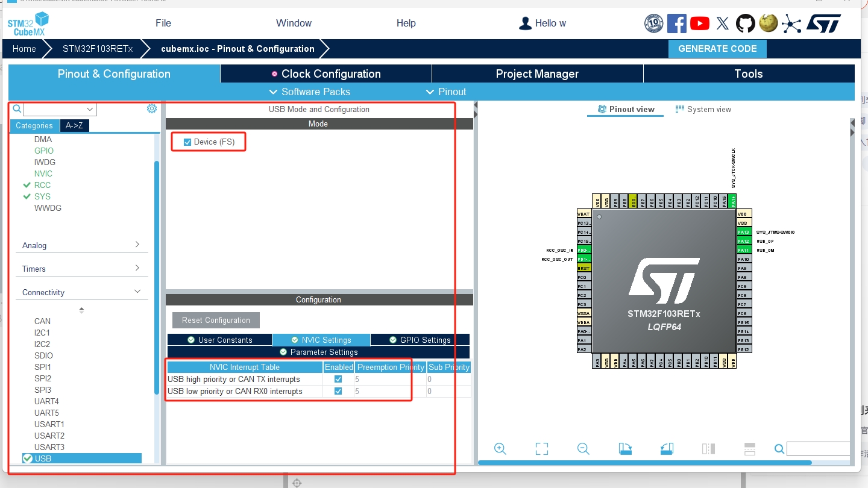The image size is (868, 488).
Task: Click the ST logo in top bar
Action: [x=823, y=23]
